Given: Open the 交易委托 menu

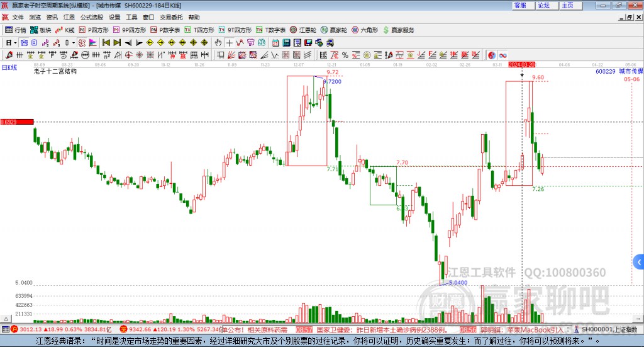Looking at the screenshot, I should point(171,17).
